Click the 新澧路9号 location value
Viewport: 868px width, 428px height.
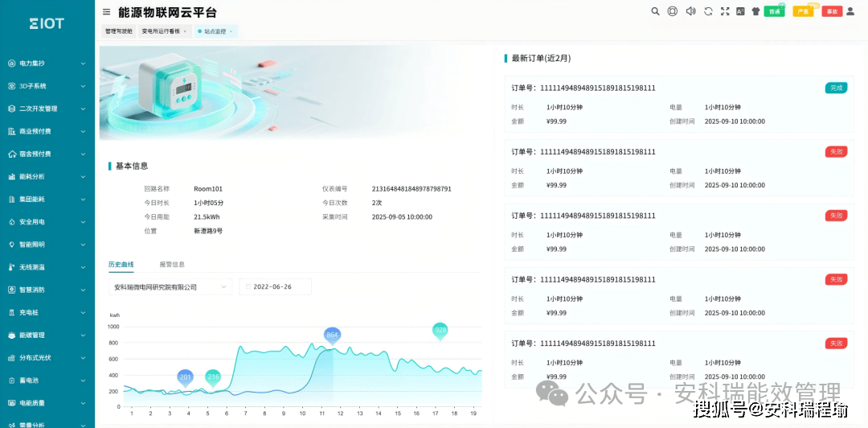point(208,231)
